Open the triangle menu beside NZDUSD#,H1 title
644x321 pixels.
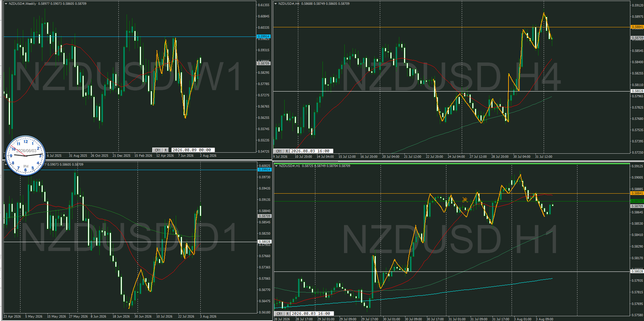point(276,166)
